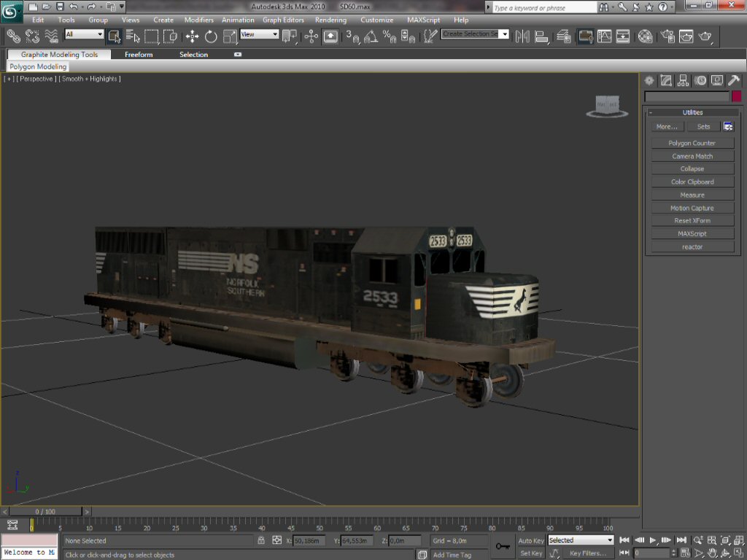Open the Graph Editors menu

coord(283,20)
